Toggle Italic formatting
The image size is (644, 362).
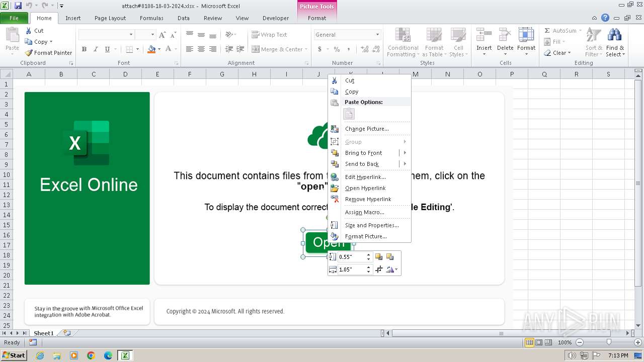coord(96,49)
